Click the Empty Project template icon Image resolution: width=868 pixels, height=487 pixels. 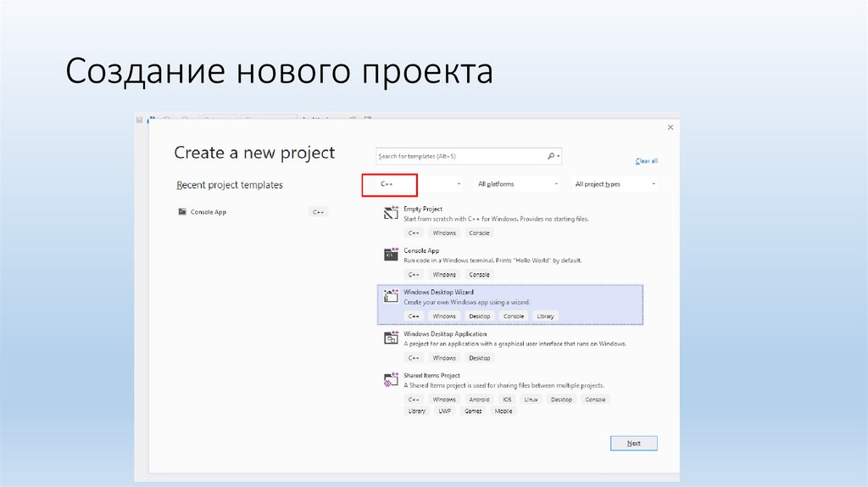click(391, 212)
